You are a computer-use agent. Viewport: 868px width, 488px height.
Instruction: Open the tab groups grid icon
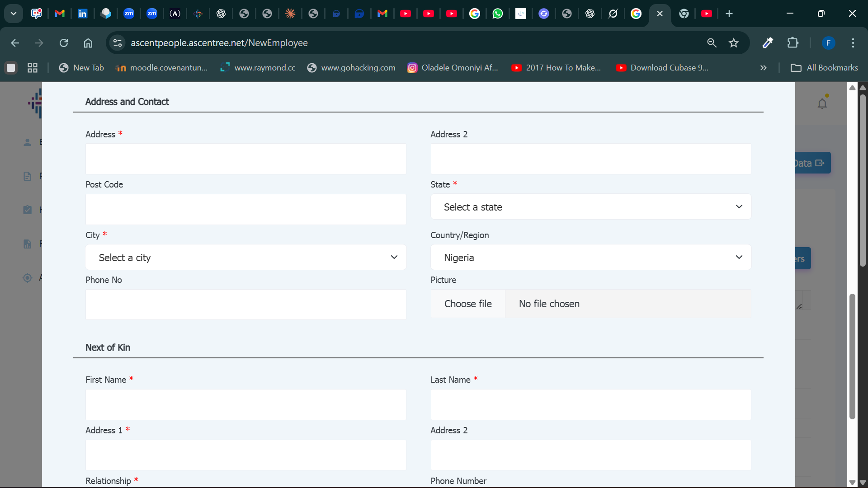pos(33,68)
